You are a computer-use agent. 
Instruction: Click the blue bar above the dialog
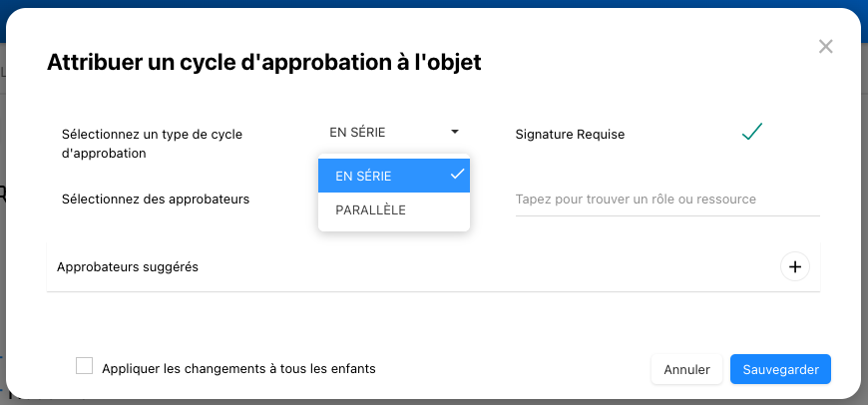point(434,3)
